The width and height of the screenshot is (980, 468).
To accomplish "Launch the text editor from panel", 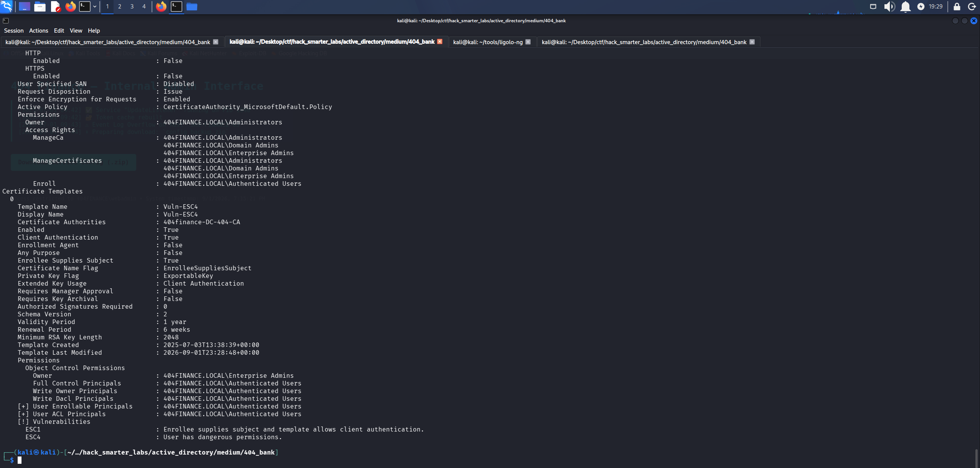I will pos(56,7).
